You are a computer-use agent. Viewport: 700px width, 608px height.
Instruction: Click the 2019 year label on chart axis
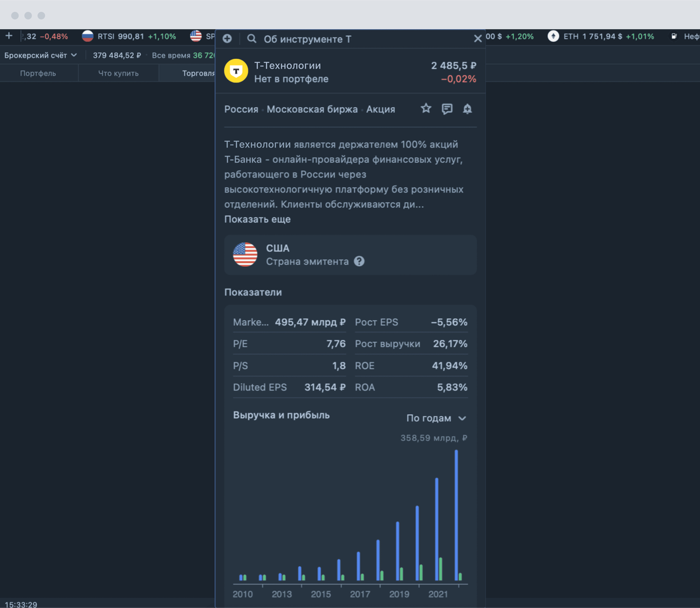tap(399, 594)
